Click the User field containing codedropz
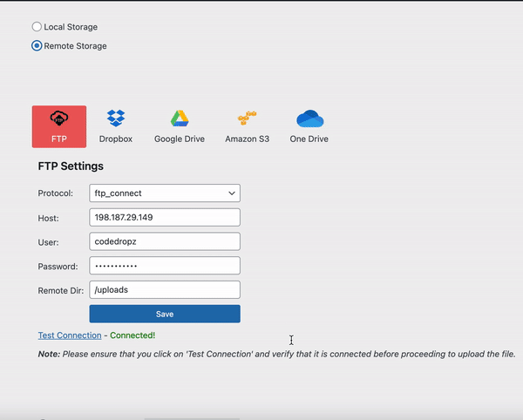Screen dimensions: 523x420 pos(164,241)
